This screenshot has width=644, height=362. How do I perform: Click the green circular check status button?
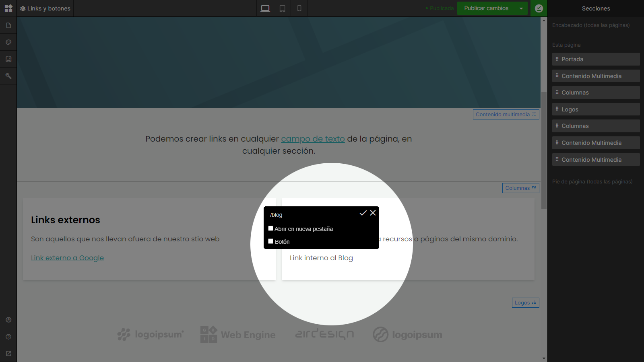pos(539,8)
